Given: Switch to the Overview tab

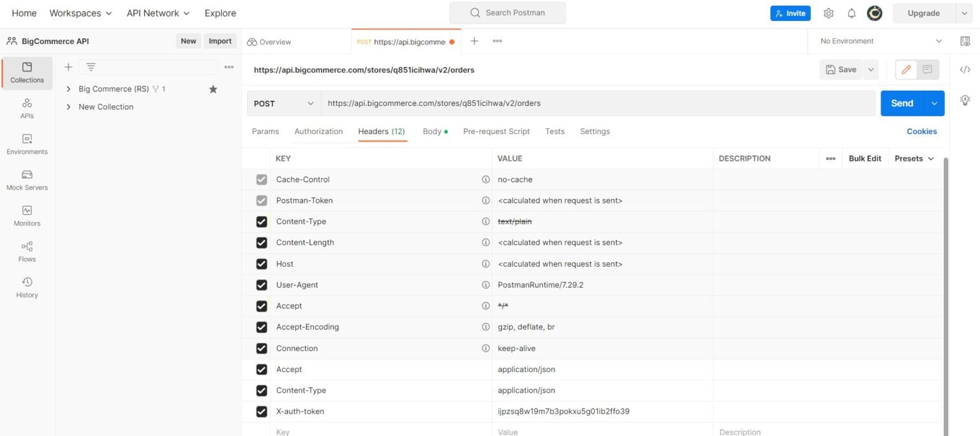Looking at the screenshot, I should (275, 41).
